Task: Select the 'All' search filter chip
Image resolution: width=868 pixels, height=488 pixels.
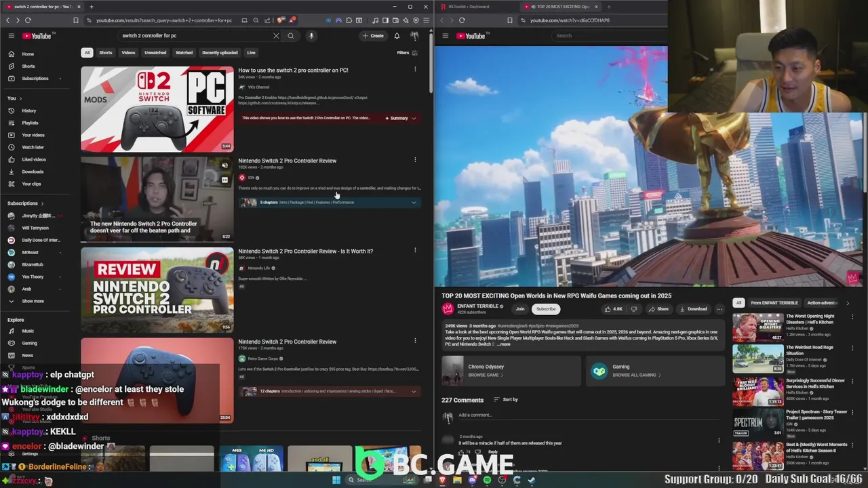Action: coord(87,53)
